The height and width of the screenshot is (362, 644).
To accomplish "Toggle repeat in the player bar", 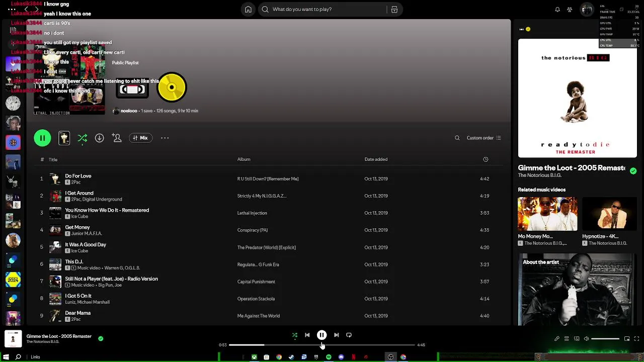I will pos(349,335).
